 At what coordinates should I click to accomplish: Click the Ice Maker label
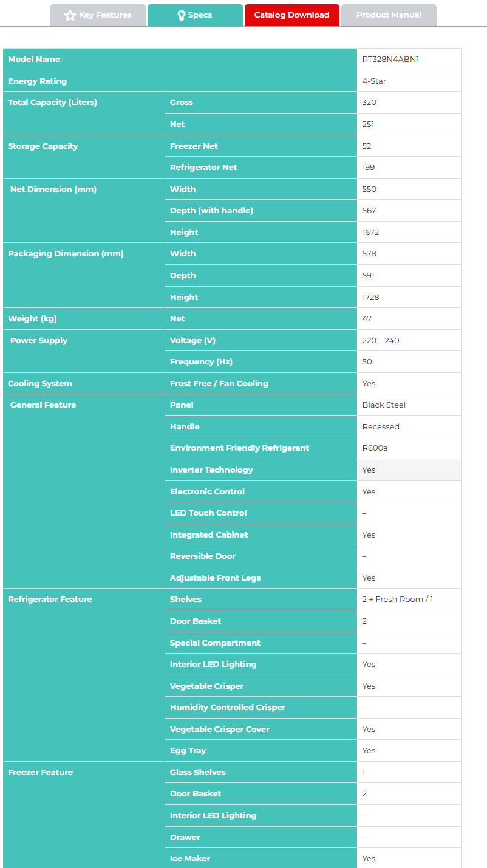[x=190, y=859]
